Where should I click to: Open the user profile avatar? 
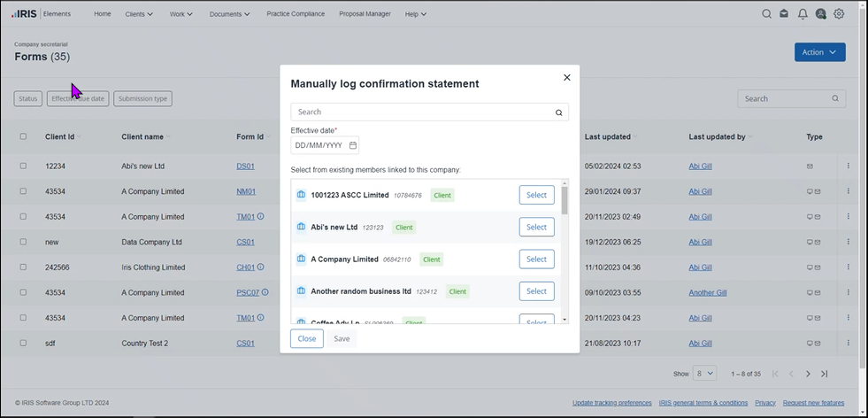[821, 14]
